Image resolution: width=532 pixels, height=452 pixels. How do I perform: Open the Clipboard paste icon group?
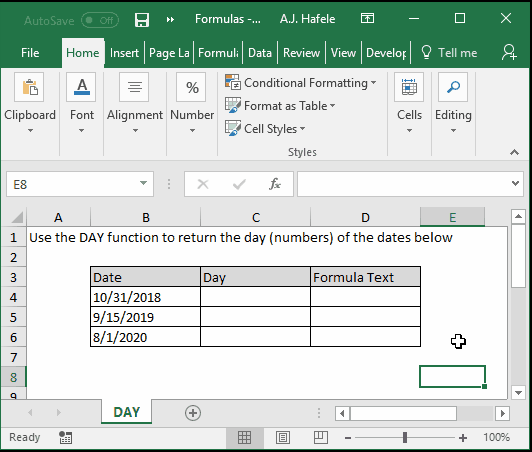coord(29,87)
